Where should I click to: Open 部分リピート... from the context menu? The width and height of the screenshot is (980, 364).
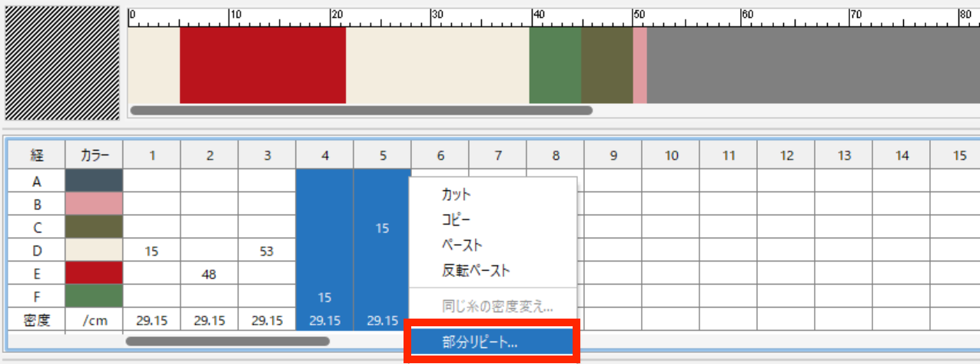pos(493,342)
